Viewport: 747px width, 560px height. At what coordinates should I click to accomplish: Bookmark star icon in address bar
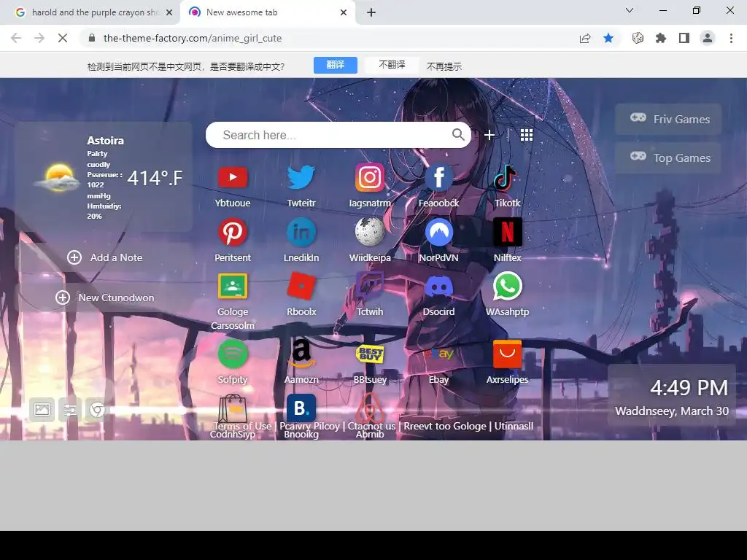[608, 38]
